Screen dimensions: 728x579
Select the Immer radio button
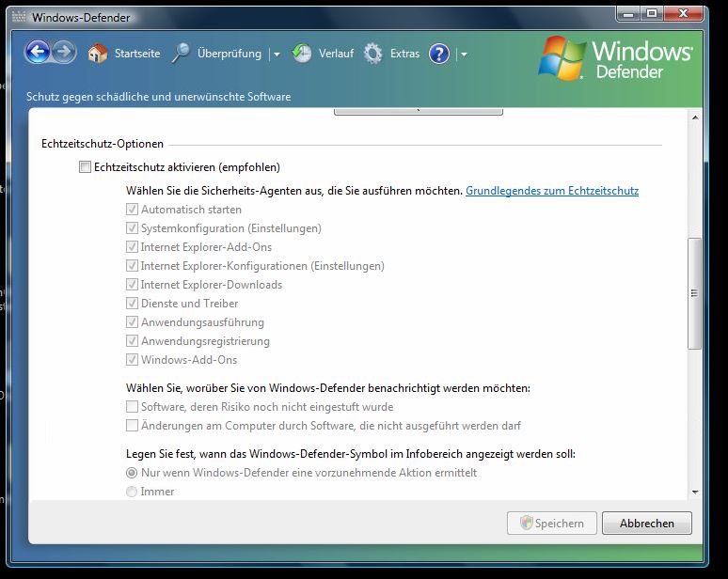[x=132, y=492]
